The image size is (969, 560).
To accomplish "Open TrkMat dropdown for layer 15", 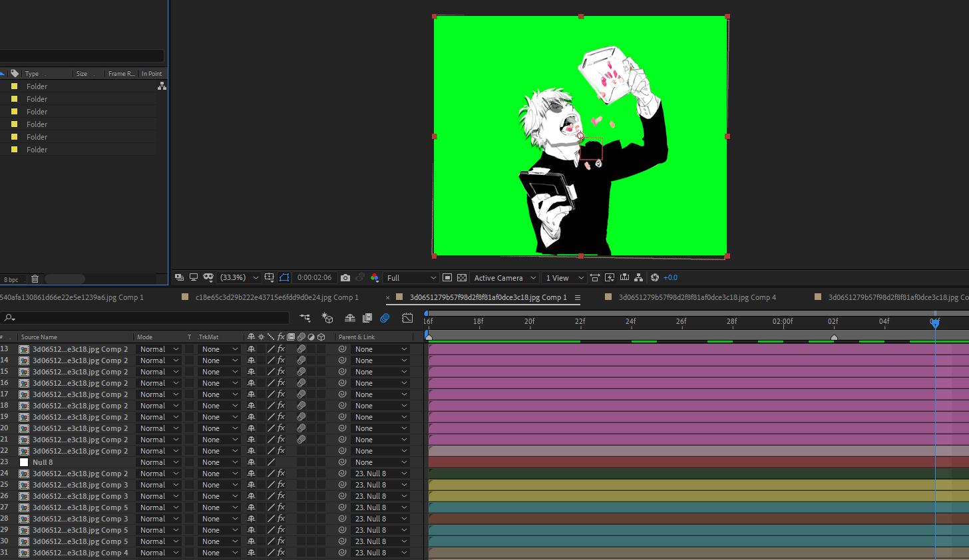I will [219, 372].
